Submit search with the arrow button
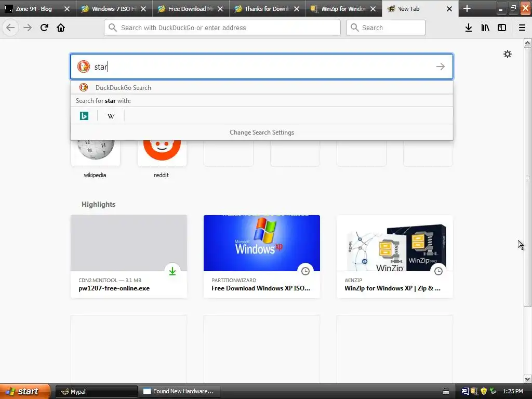 click(441, 66)
